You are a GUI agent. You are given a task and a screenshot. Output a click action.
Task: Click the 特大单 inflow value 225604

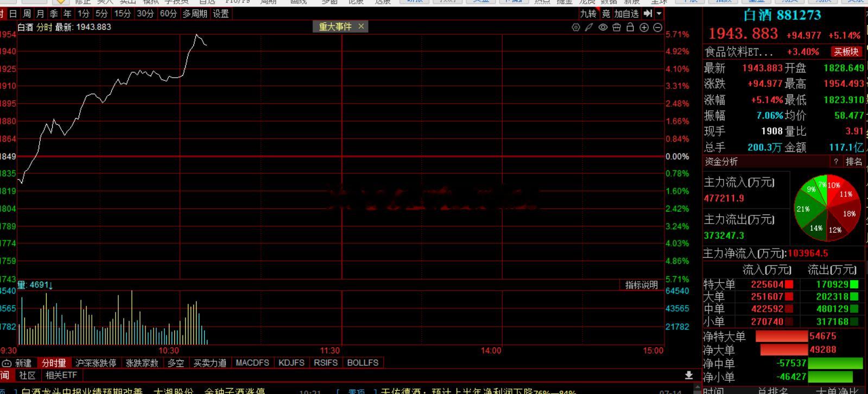767,284
